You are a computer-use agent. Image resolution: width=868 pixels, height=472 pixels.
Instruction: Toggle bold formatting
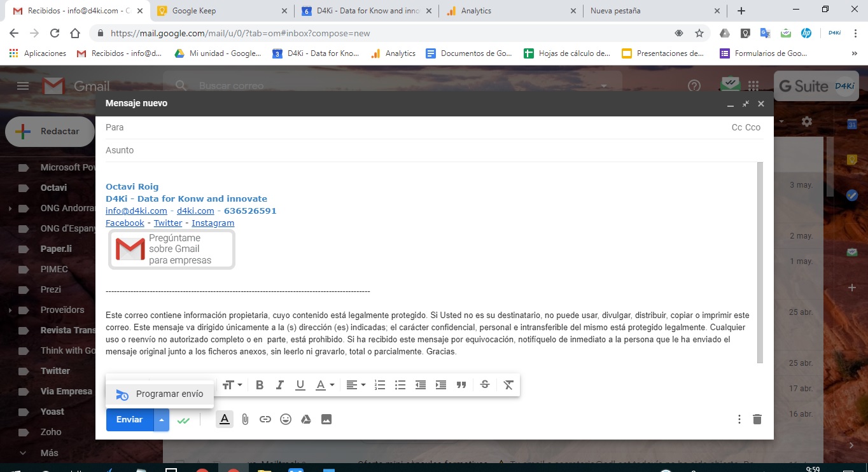tap(260, 385)
